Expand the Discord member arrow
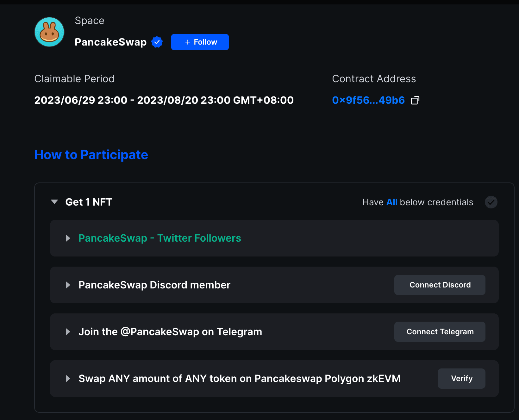Screen dimensions: 519x420 pos(68,285)
